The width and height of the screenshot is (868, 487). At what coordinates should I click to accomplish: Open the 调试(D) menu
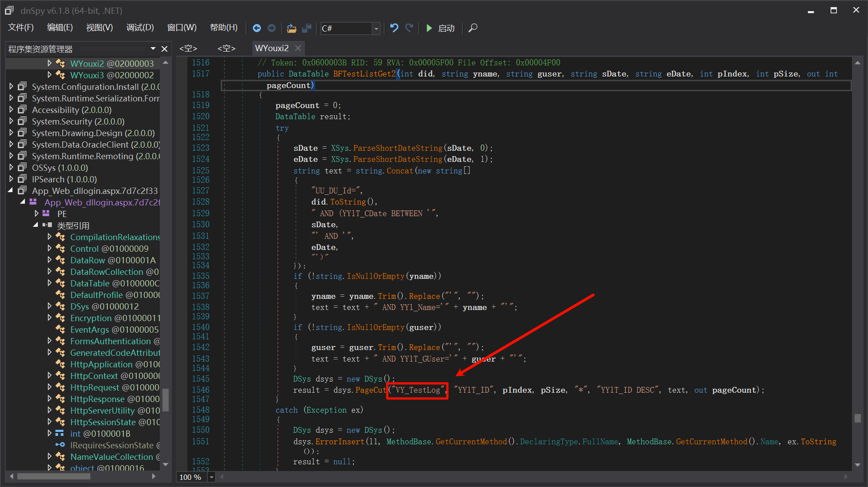coord(140,28)
